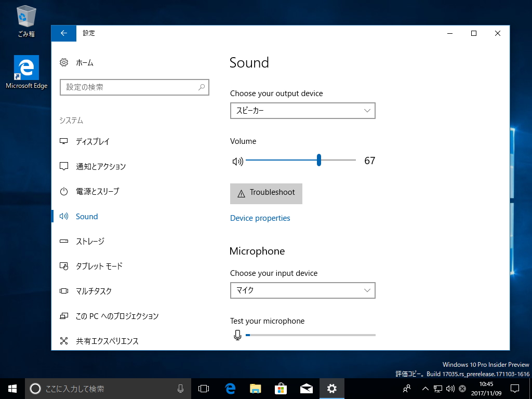Open the Windows Start menu
Image resolution: width=532 pixels, height=399 pixels.
12,389
